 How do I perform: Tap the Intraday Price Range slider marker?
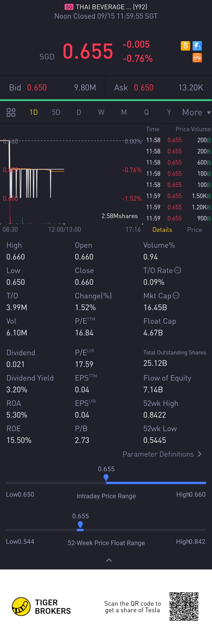pos(106,477)
